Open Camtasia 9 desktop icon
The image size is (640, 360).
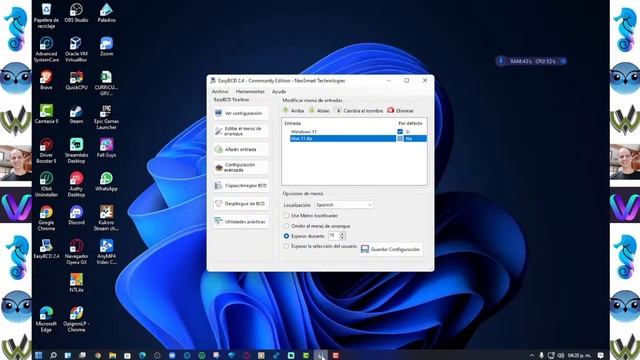46,114
